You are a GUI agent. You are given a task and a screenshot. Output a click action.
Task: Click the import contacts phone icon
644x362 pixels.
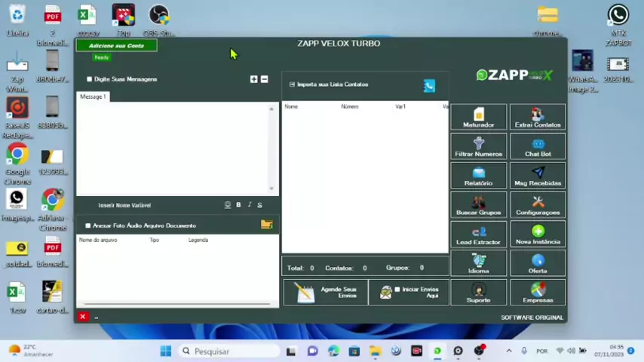[x=429, y=86]
